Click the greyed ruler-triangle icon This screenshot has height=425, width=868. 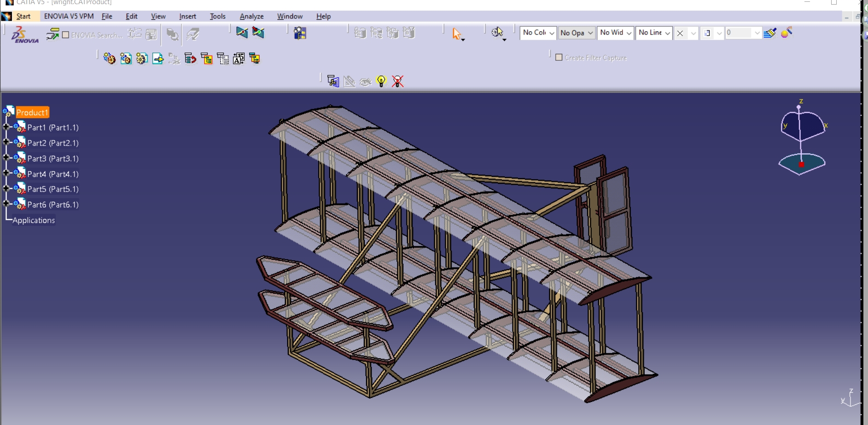(350, 81)
